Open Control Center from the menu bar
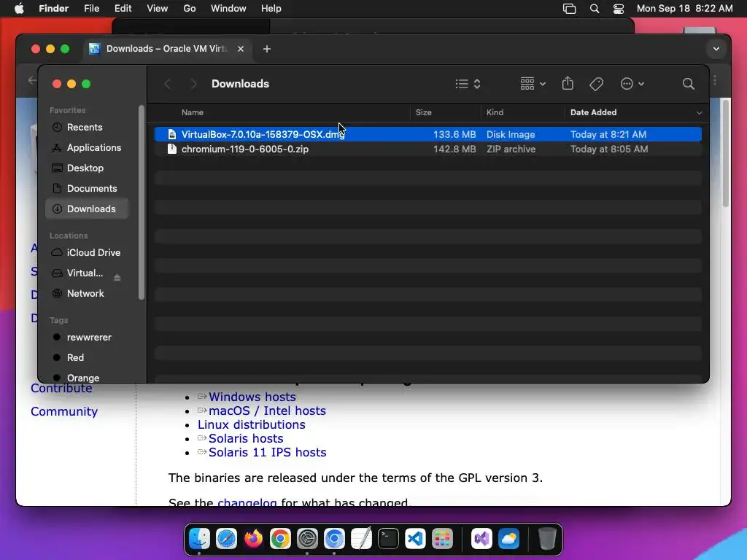The height and width of the screenshot is (560, 747). [x=619, y=9]
